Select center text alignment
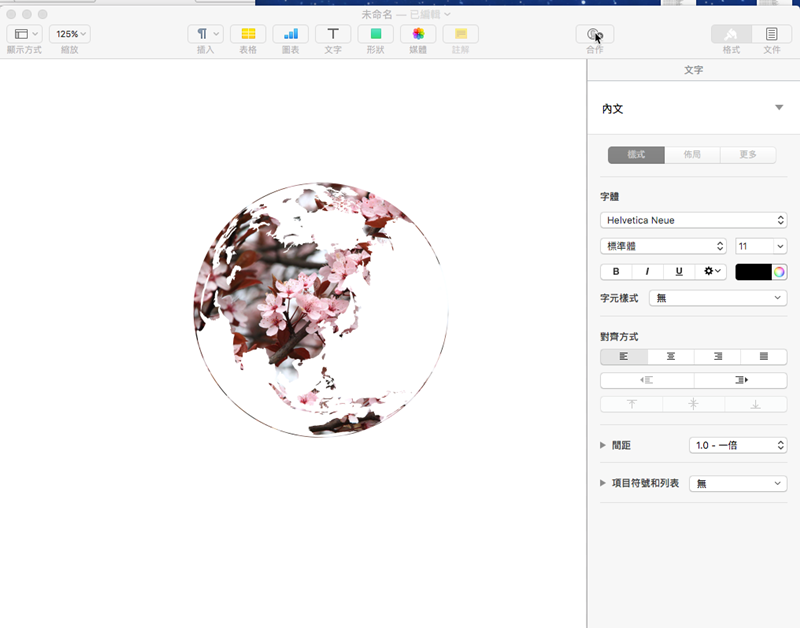The width and height of the screenshot is (800, 628). [671, 356]
